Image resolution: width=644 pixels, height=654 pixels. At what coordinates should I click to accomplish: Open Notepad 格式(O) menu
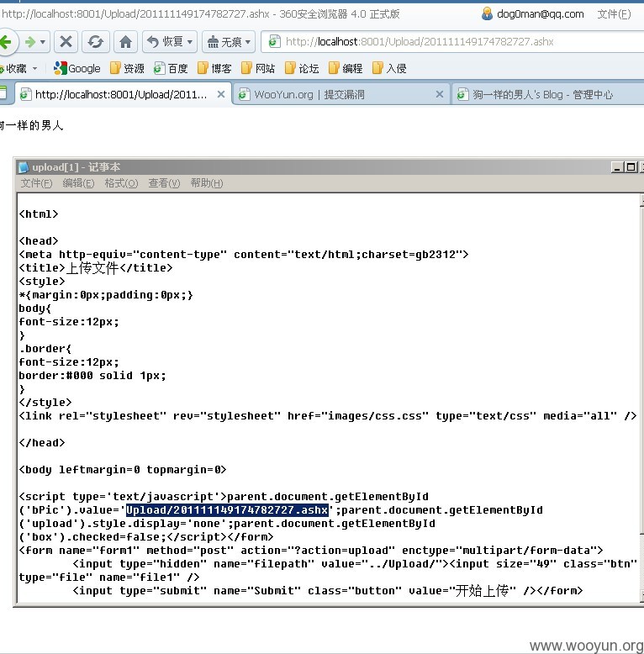tap(121, 183)
